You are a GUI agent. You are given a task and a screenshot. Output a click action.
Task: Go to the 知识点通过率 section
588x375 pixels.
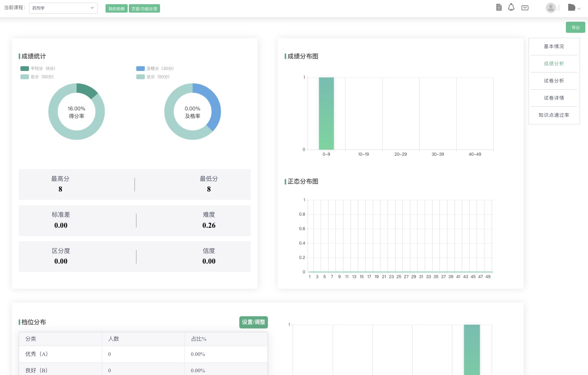point(554,115)
